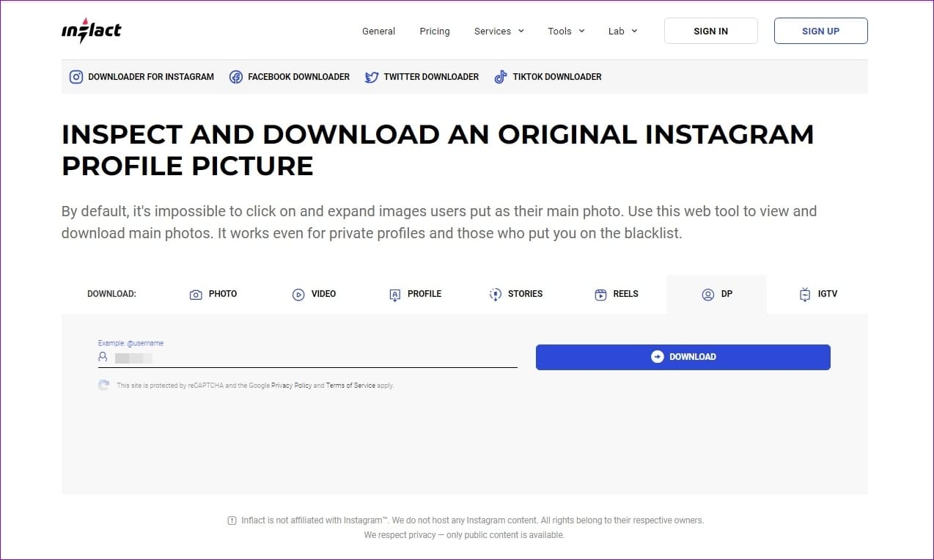The image size is (934, 560).
Task: Click the 'DOWNLOAD:' label text
Action: 111,294
